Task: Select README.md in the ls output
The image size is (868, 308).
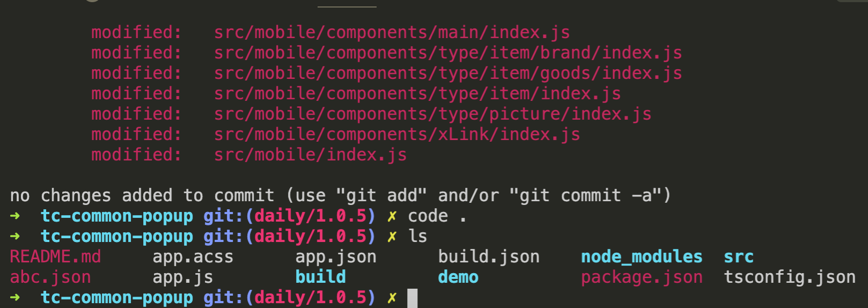Action: tap(55, 257)
